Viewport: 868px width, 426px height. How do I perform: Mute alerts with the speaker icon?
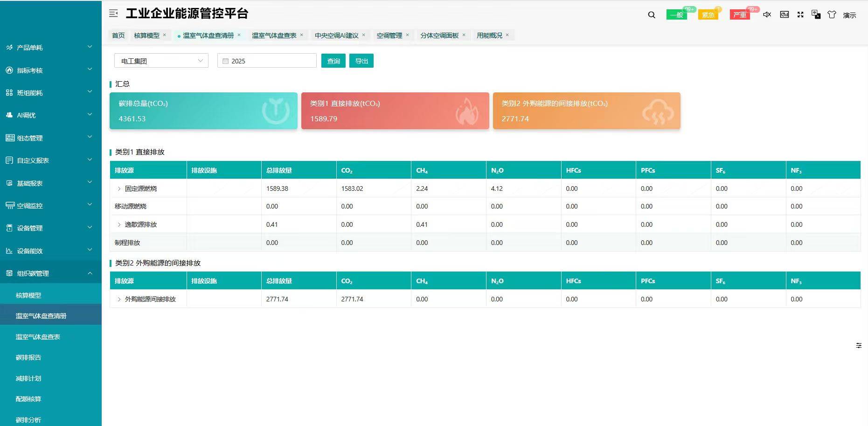pos(767,14)
